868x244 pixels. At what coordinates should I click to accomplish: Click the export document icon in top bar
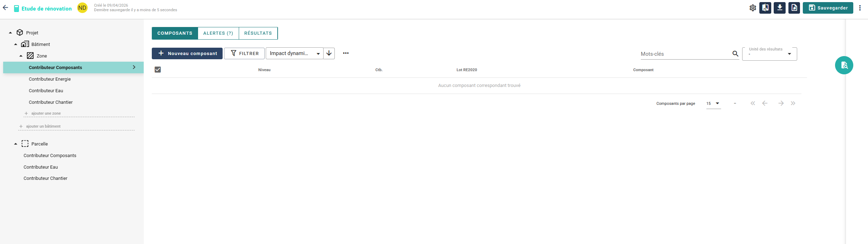pyautogui.click(x=794, y=8)
